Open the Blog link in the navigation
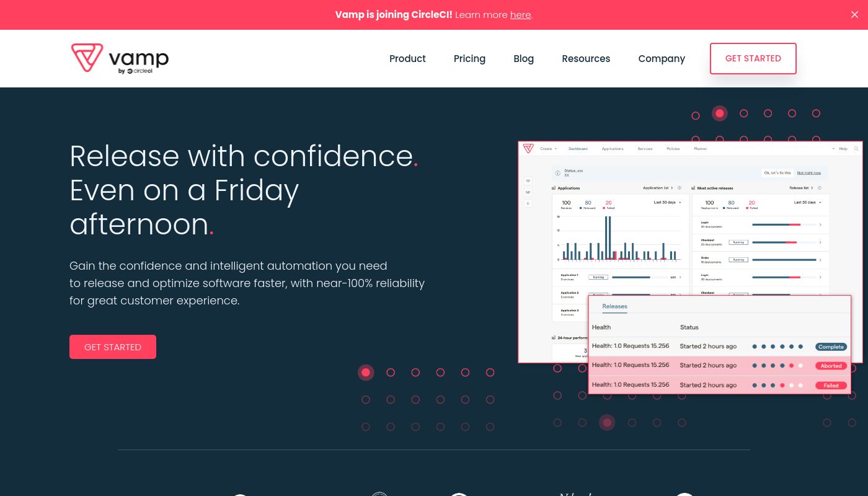 [x=523, y=58]
